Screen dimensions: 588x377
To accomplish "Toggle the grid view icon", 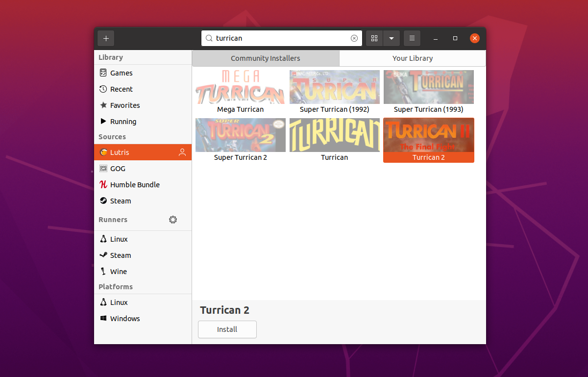I will 374,38.
